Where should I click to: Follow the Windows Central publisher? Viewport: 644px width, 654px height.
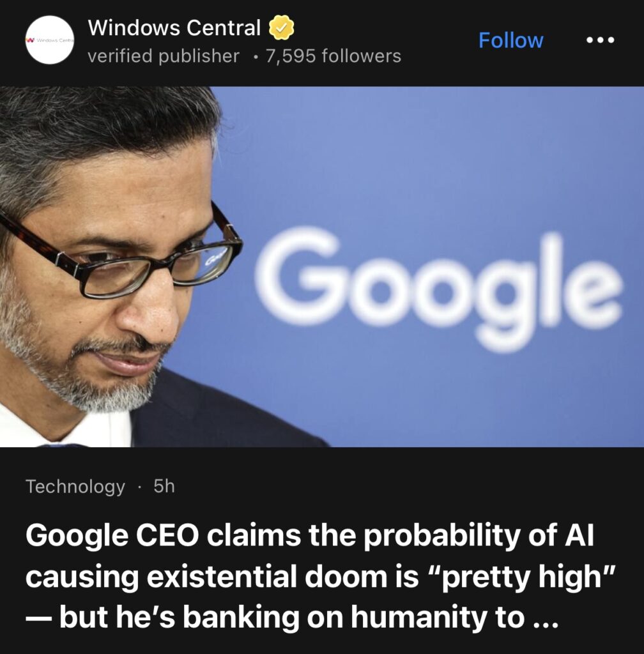coord(510,40)
